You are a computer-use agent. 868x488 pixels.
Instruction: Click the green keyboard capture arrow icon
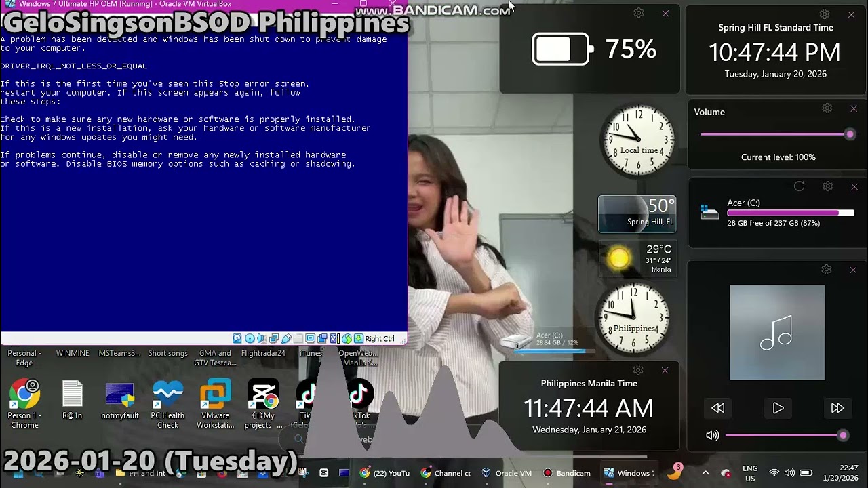tap(359, 338)
